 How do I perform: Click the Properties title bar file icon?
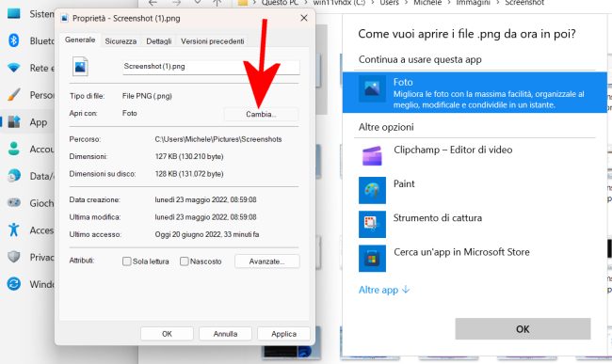65,18
